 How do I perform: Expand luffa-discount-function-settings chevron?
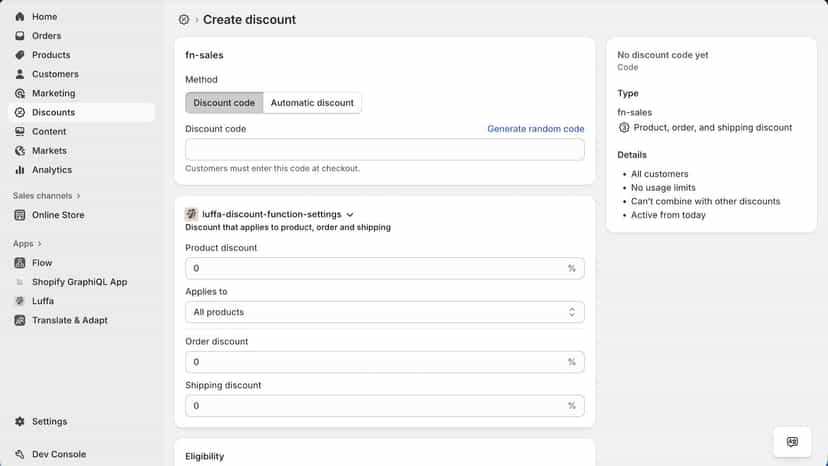click(350, 215)
